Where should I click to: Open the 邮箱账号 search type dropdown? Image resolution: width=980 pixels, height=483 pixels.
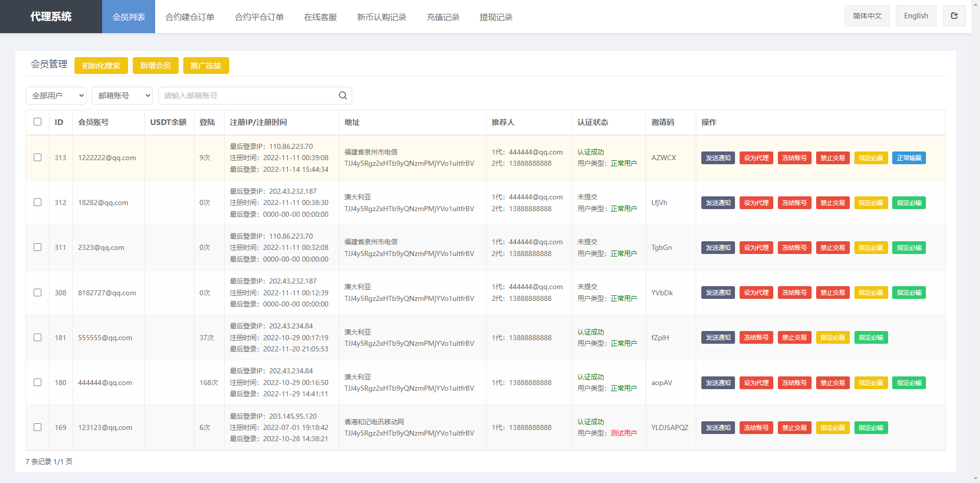122,95
